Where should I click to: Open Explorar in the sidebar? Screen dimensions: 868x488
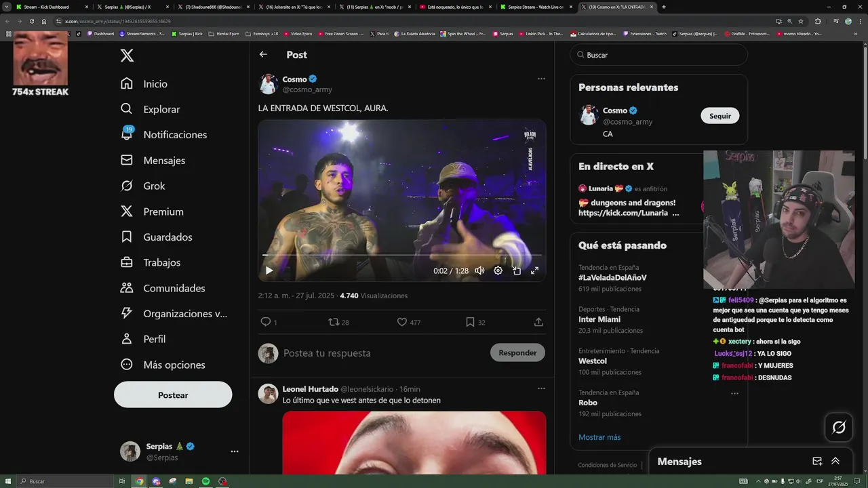(150, 109)
